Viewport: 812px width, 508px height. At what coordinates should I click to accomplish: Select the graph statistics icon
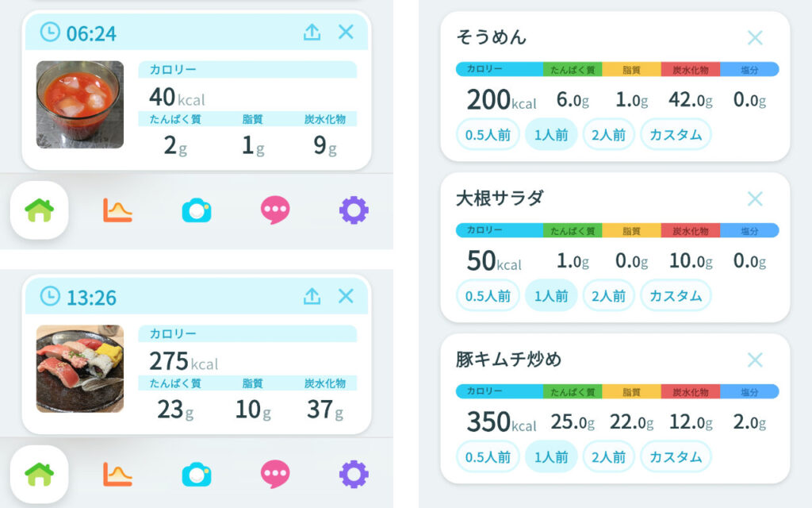117,209
